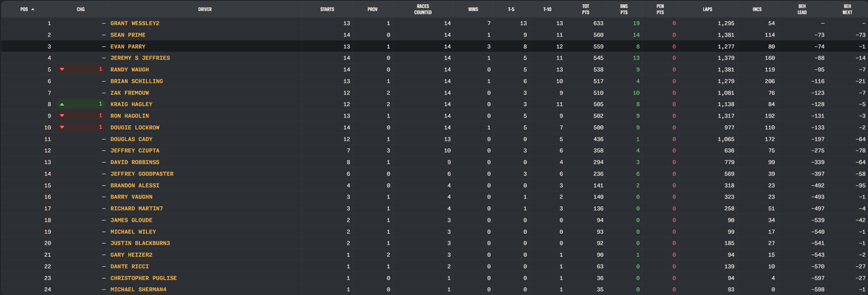This screenshot has height=295, width=868.
Task: Sort by WINS column header
Action: [x=473, y=9]
